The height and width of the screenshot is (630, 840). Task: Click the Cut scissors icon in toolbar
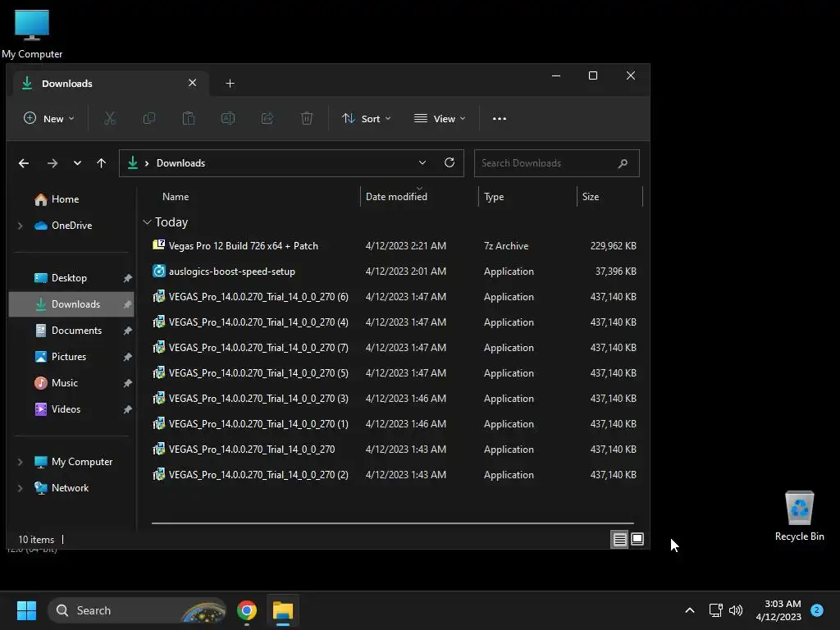pyautogui.click(x=110, y=118)
